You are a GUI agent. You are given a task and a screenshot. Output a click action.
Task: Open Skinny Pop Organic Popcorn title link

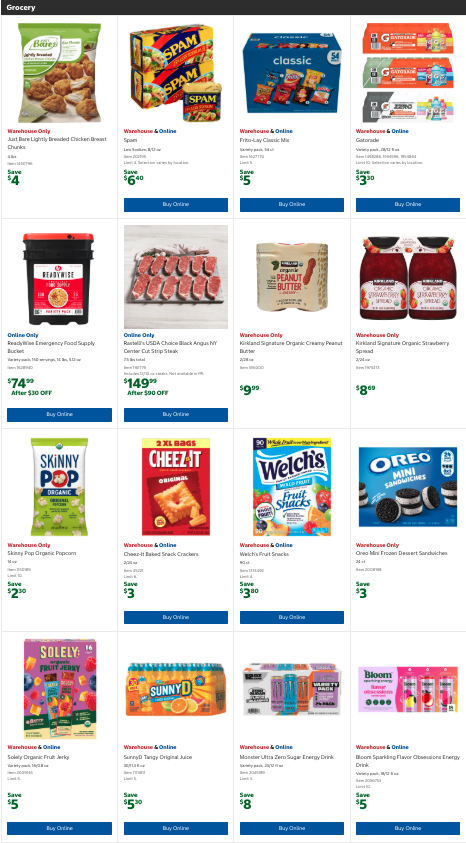[x=41, y=553]
